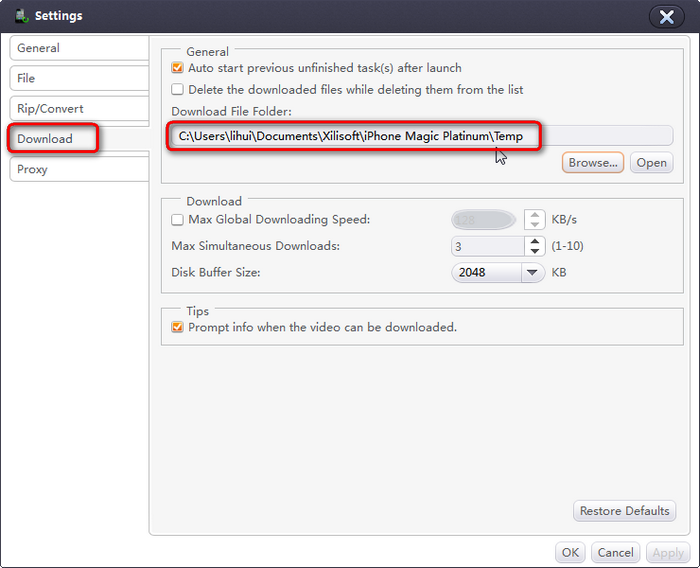Go to the Proxy settings tab
Viewport: 700px width, 568px height.
click(78, 169)
